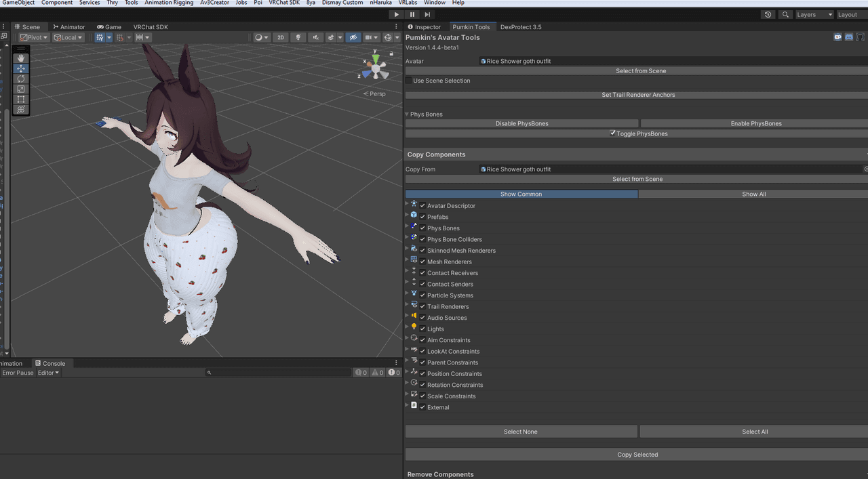Start Play mode
868x479 pixels.
(397, 14)
